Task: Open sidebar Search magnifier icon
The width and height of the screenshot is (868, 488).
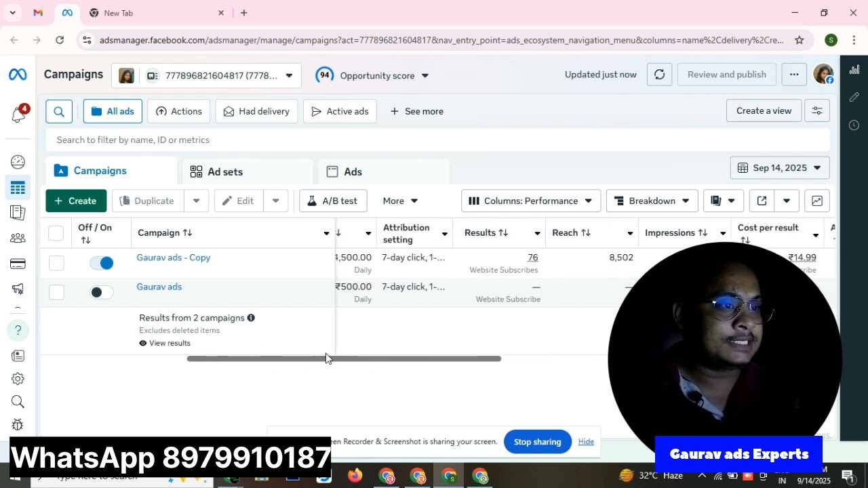Action: point(18,402)
